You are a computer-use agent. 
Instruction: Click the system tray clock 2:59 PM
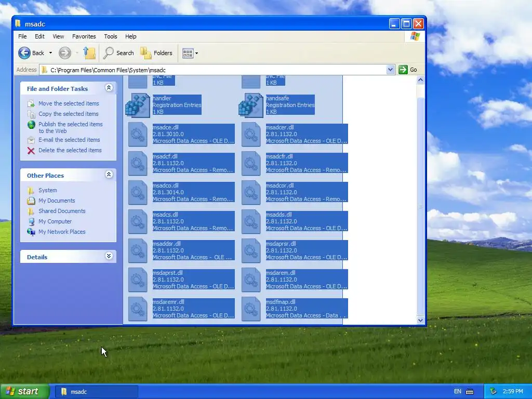pyautogui.click(x=513, y=392)
